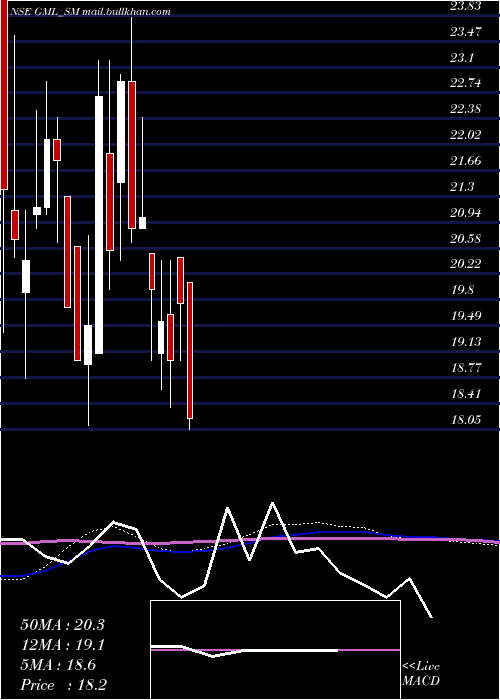Click the 18.05 price axis label
This screenshot has width=500, height=700.
click(x=466, y=419)
